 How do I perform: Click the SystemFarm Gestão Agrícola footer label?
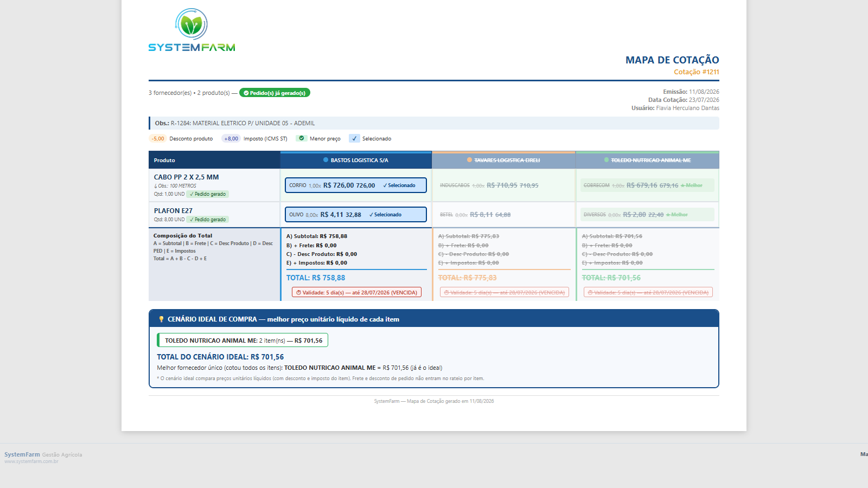click(43, 454)
